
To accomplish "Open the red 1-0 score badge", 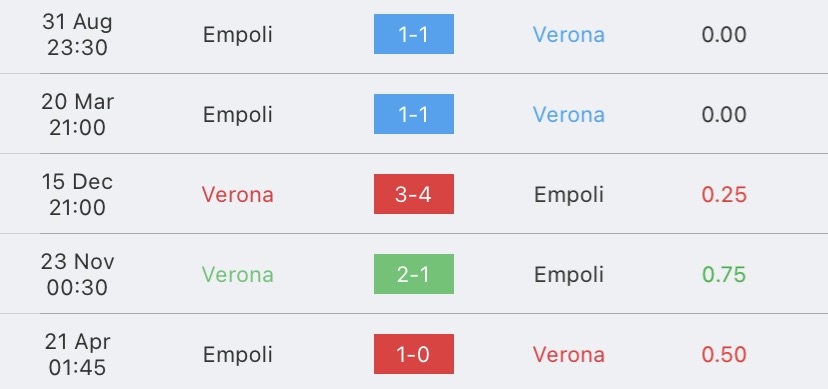I will click(x=413, y=354).
